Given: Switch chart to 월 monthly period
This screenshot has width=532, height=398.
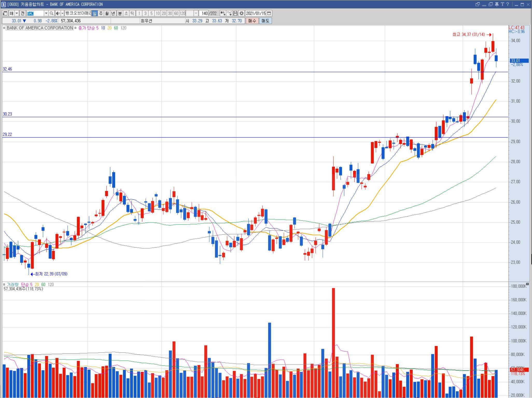Looking at the screenshot, I should coord(107,13).
